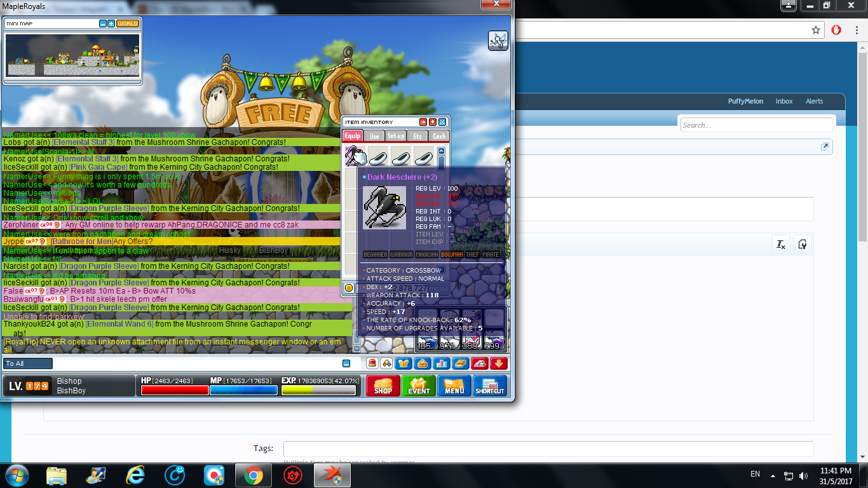Bookmark the page with the star icon

tap(816, 30)
